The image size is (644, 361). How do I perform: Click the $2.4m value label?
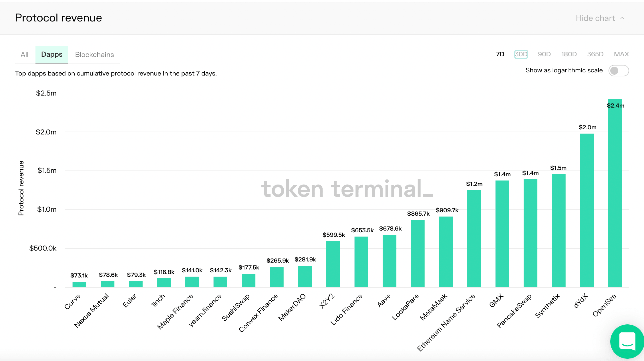(x=615, y=106)
